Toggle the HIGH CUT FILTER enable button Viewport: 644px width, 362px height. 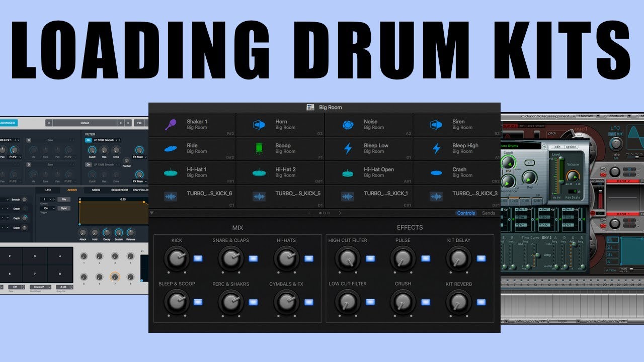370,259
